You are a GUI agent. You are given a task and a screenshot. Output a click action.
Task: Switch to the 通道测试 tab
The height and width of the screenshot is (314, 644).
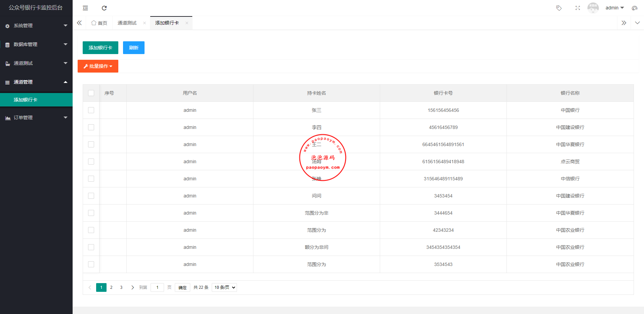click(127, 23)
